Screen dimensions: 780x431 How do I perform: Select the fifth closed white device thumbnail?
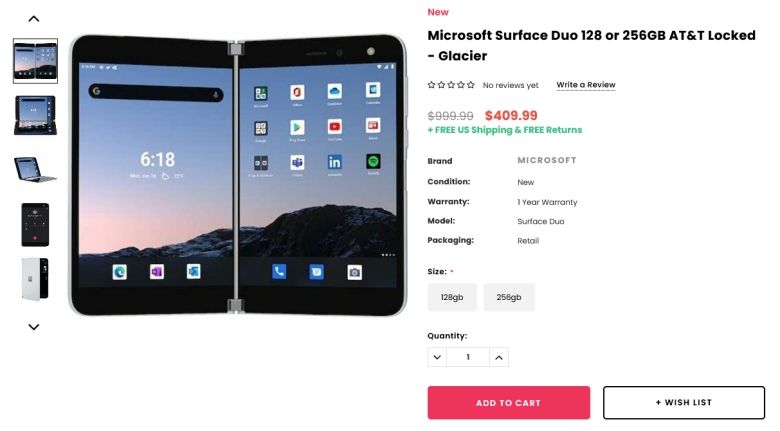pos(35,279)
